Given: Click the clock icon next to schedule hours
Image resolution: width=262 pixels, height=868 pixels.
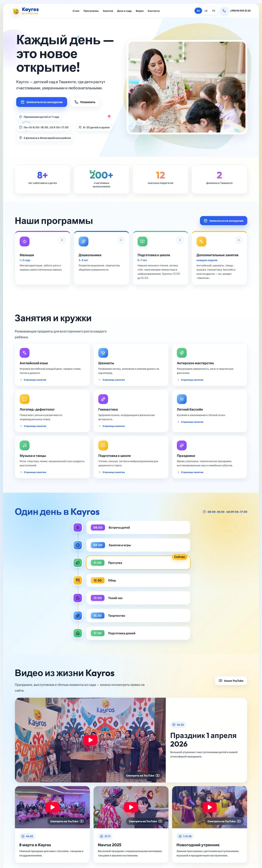Looking at the screenshot, I should (x=204, y=511).
